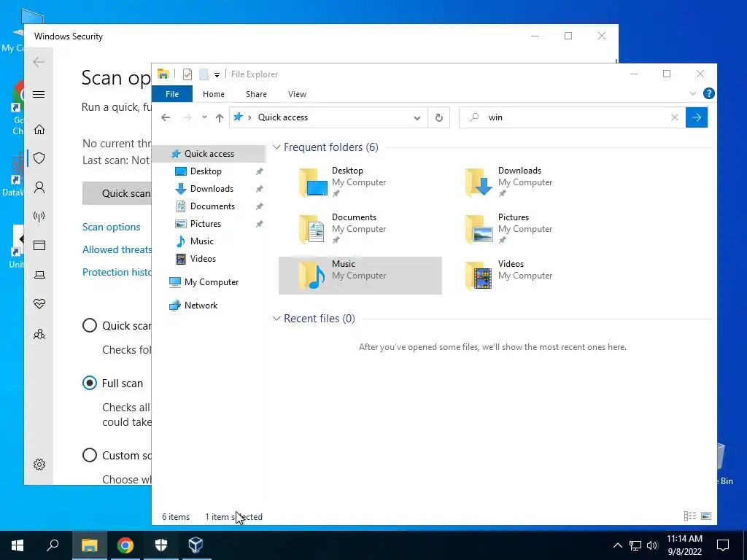Viewport: 747px width, 560px height.
Task: Select the Videos frequent folder tile
Action: (x=527, y=275)
